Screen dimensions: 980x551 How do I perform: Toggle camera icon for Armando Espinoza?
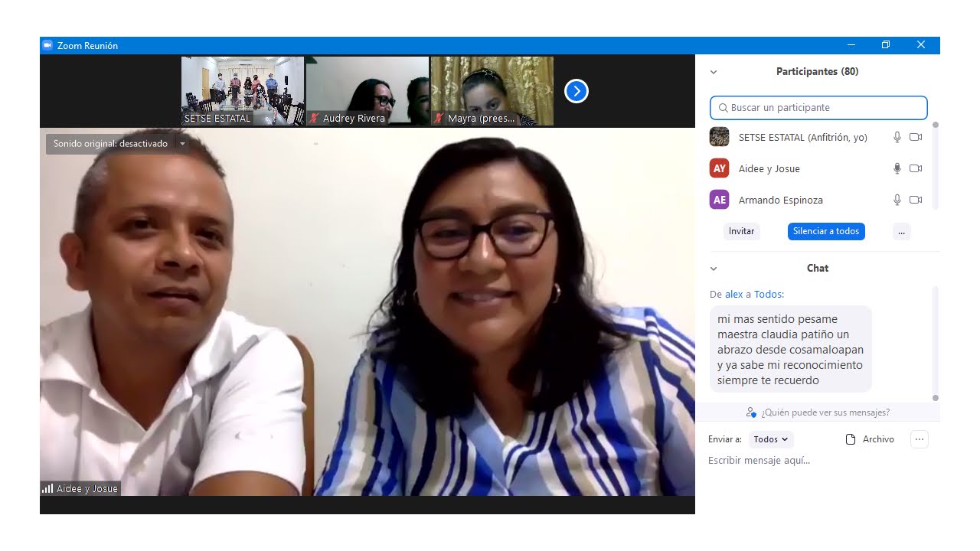click(916, 200)
